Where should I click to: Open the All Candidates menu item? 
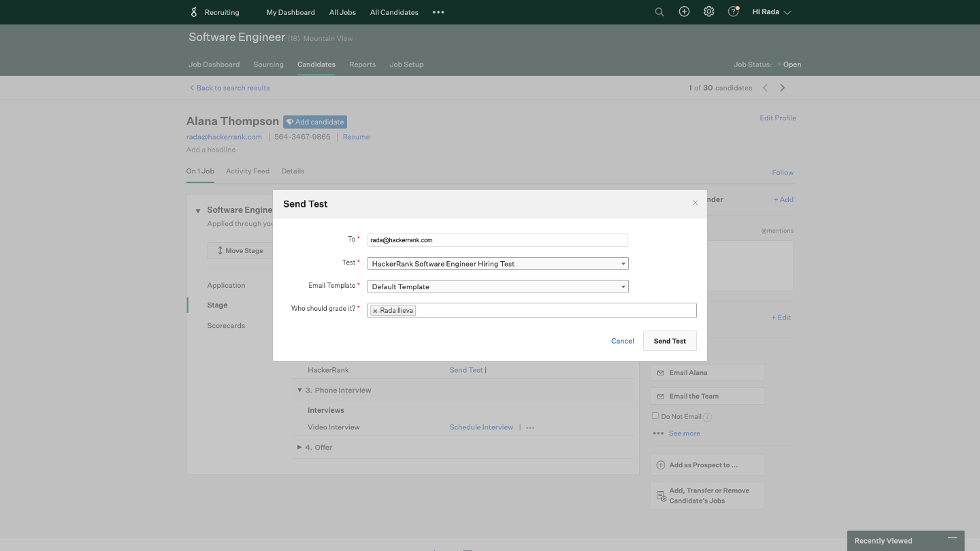tap(394, 12)
